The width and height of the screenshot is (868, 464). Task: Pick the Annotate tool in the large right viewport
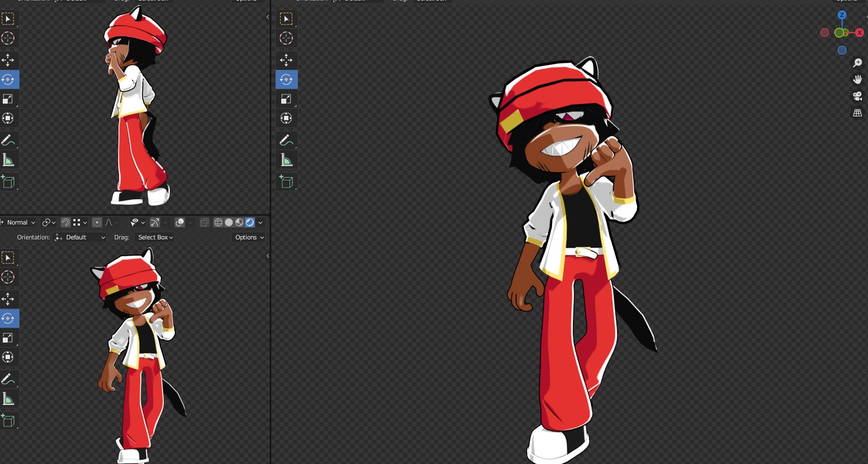click(x=286, y=140)
